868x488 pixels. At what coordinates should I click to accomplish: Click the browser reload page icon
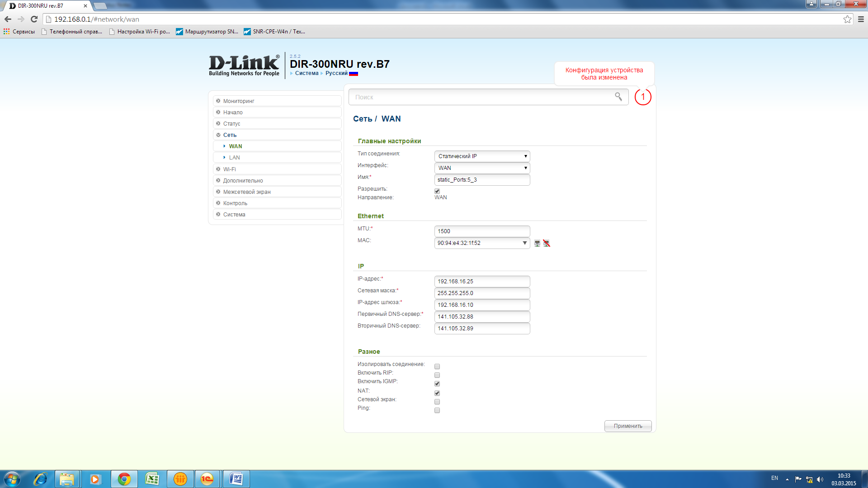coord(34,19)
